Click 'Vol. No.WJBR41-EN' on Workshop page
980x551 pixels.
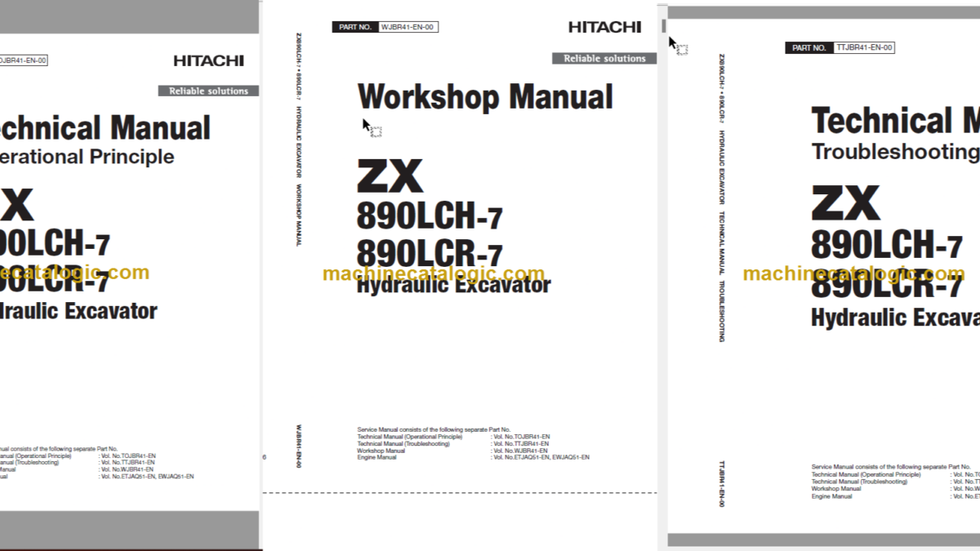click(x=519, y=451)
